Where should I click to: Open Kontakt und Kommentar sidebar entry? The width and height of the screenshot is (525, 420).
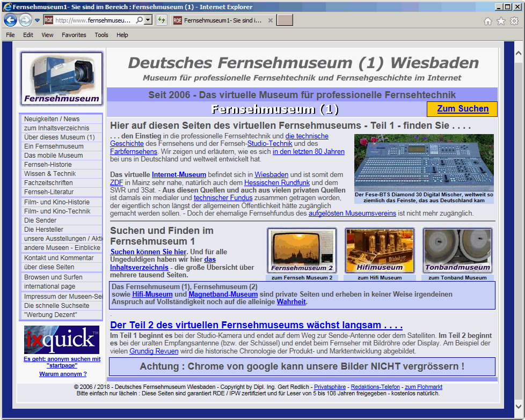[62, 257]
